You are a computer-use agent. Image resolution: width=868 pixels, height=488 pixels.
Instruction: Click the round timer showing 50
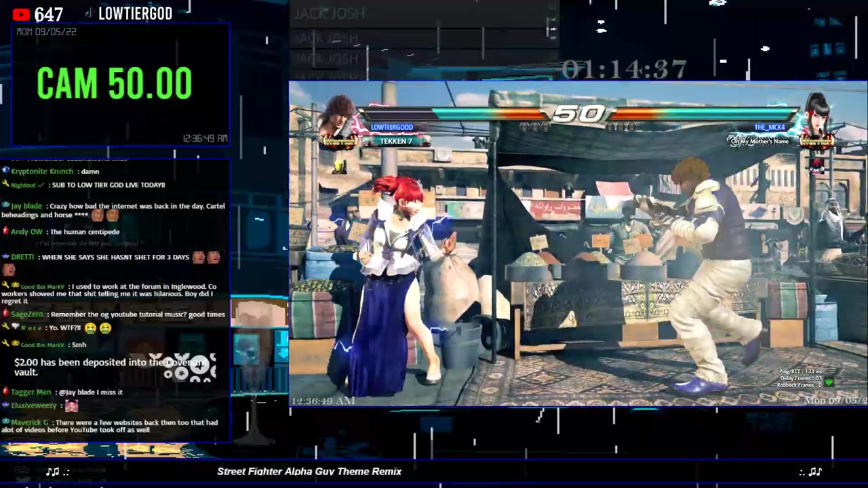(x=578, y=114)
